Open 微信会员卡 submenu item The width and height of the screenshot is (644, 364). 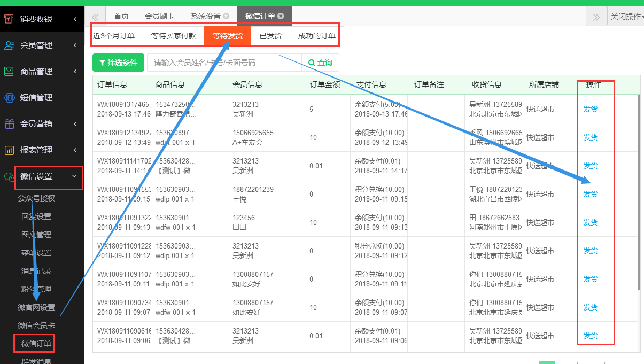[x=36, y=326]
